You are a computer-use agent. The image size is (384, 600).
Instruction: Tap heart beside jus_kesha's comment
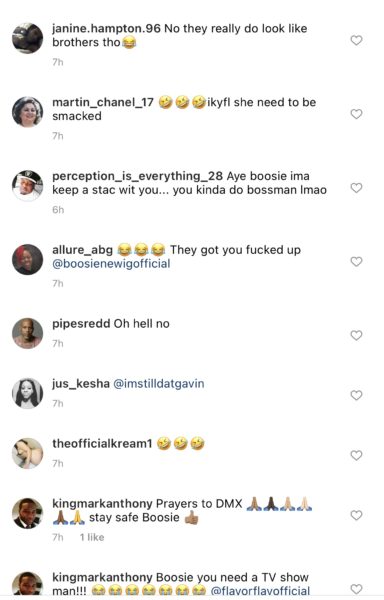coord(356,395)
